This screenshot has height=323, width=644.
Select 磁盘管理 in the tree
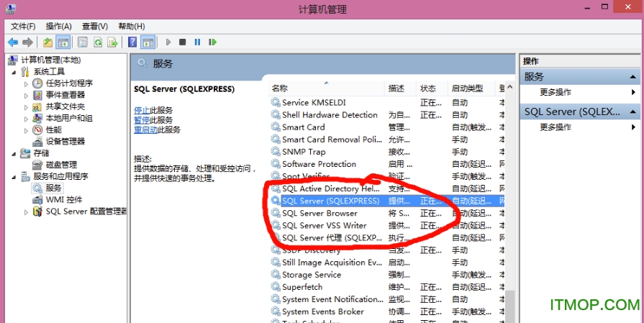click(61, 165)
